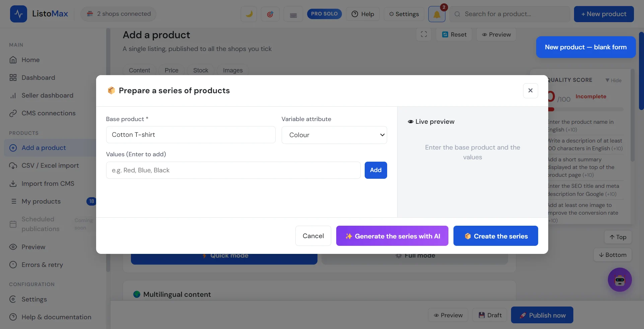Click the PRO SOLO plan badge

pyautogui.click(x=324, y=14)
